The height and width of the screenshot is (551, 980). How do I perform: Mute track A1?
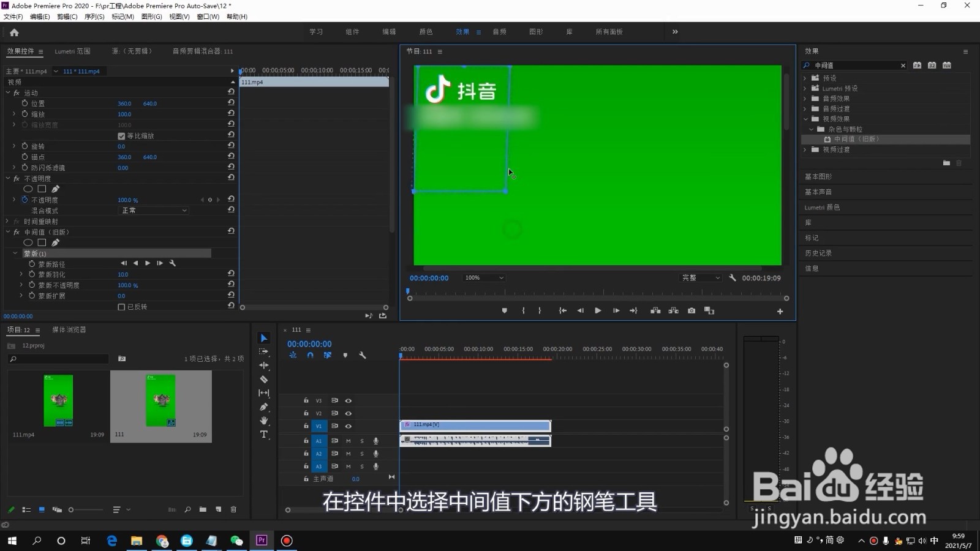click(x=349, y=441)
